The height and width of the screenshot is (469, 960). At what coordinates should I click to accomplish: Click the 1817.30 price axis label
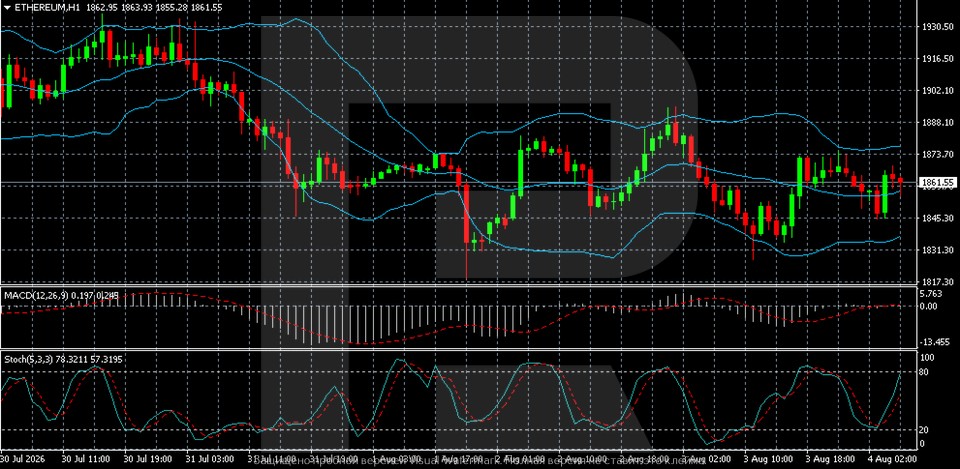(937, 282)
